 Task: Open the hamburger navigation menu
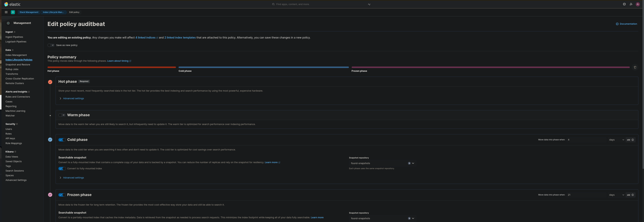click(x=6, y=12)
